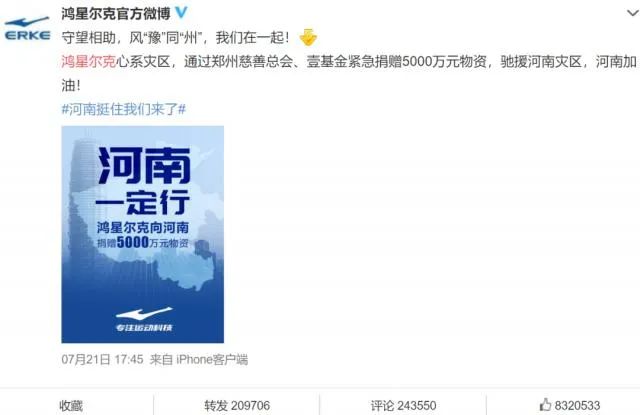Open the 07月21日 17:45 timestamp link

[x=102, y=360]
